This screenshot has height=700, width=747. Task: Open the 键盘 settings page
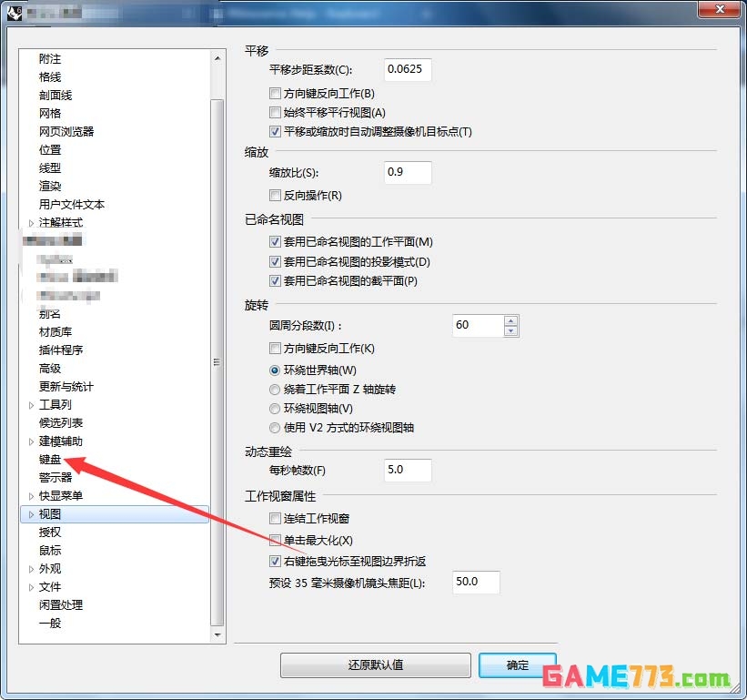coord(50,460)
